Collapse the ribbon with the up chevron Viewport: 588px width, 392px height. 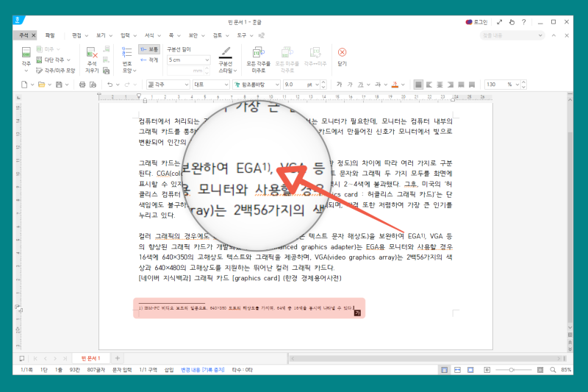point(554,35)
